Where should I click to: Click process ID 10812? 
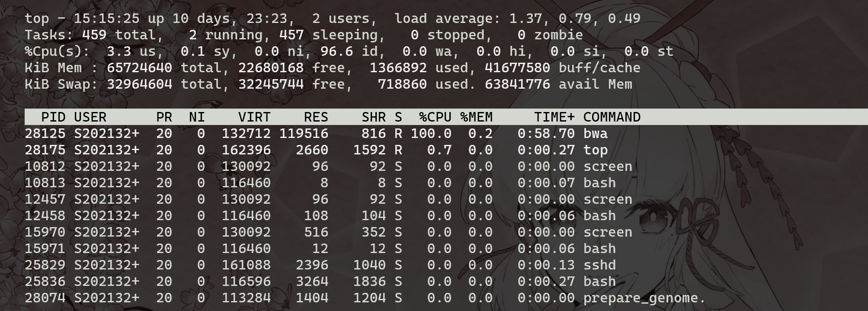(45, 167)
